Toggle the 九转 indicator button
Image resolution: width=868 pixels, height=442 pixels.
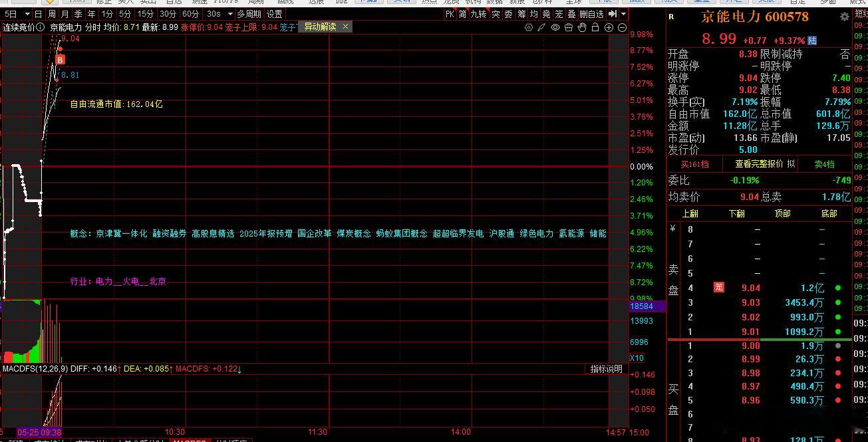pyautogui.click(x=478, y=14)
